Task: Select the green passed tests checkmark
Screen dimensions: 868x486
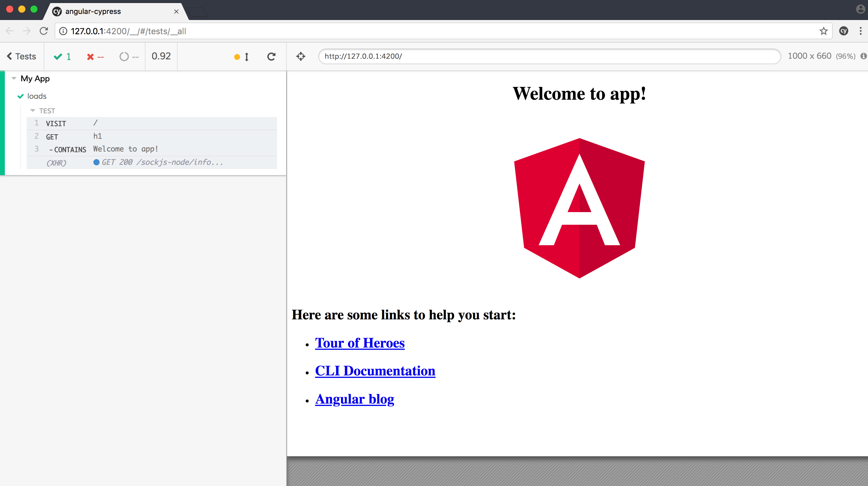Action: coord(58,56)
